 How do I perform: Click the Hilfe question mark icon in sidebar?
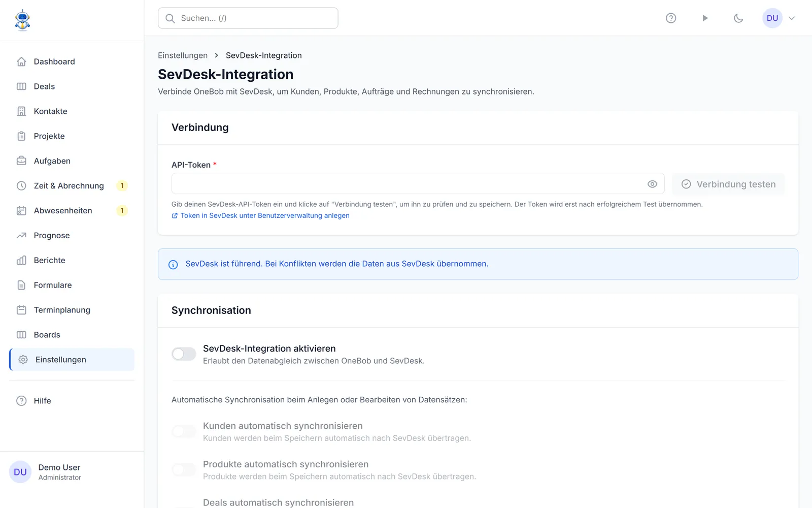pos(21,401)
